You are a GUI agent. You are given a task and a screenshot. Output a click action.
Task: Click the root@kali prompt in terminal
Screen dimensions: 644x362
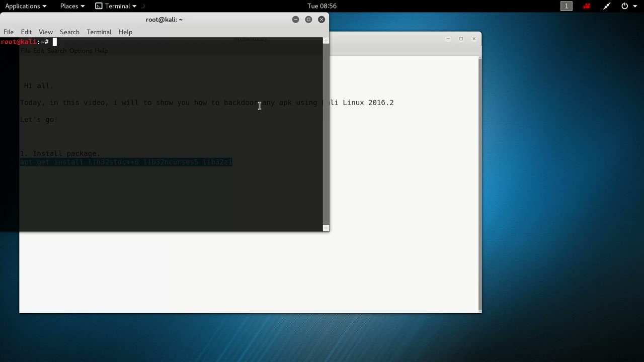pyautogui.click(x=24, y=42)
